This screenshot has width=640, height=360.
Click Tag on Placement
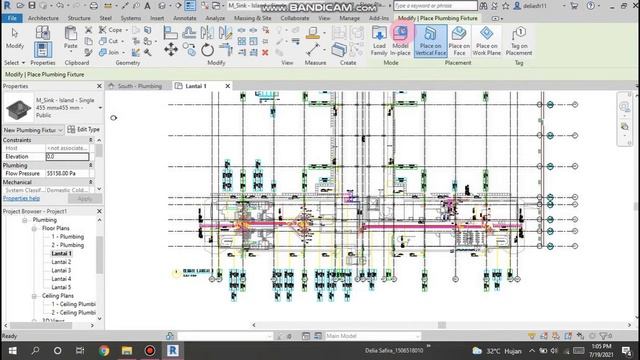(519, 41)
